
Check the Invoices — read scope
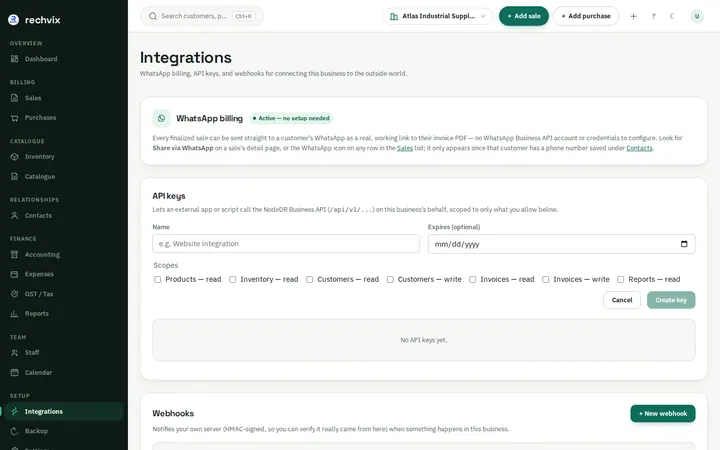[472, 279]
